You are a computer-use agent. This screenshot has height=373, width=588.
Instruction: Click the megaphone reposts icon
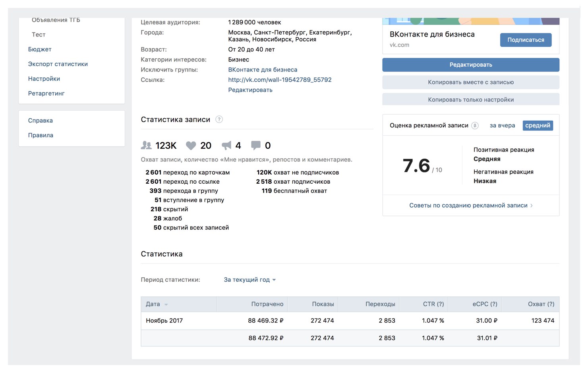(x=226, y=146)
